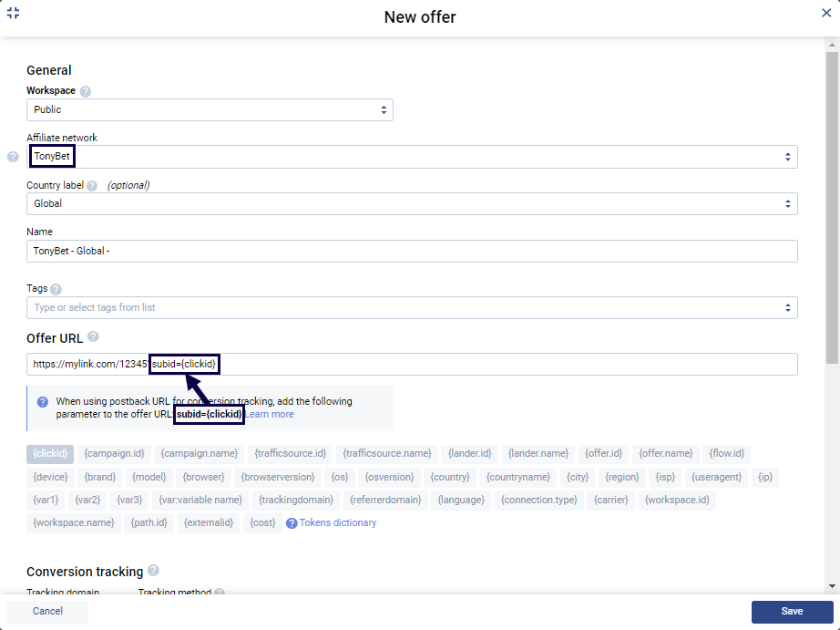Image resolution: width=840 pixels, height=630 pixels.
Task: Click the help icon left of Affiliate network
Action: [13, 157]
